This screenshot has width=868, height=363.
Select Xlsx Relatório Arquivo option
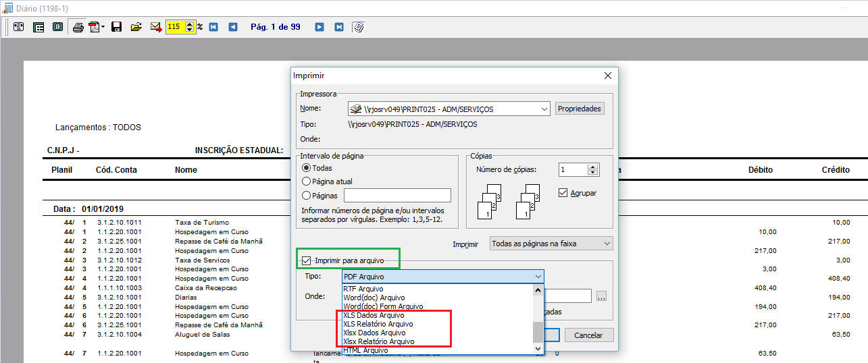437,341
